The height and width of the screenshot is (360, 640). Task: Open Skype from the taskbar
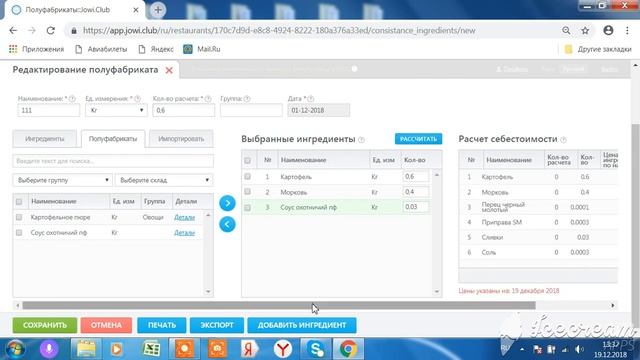(x=316, y=349)
